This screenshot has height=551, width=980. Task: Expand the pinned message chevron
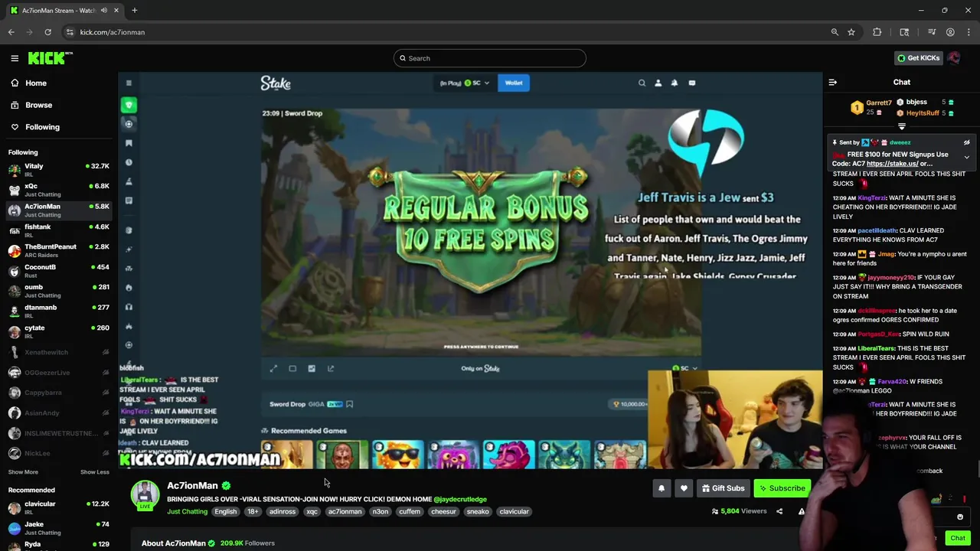pyautogui.click(x=966, y=158)
